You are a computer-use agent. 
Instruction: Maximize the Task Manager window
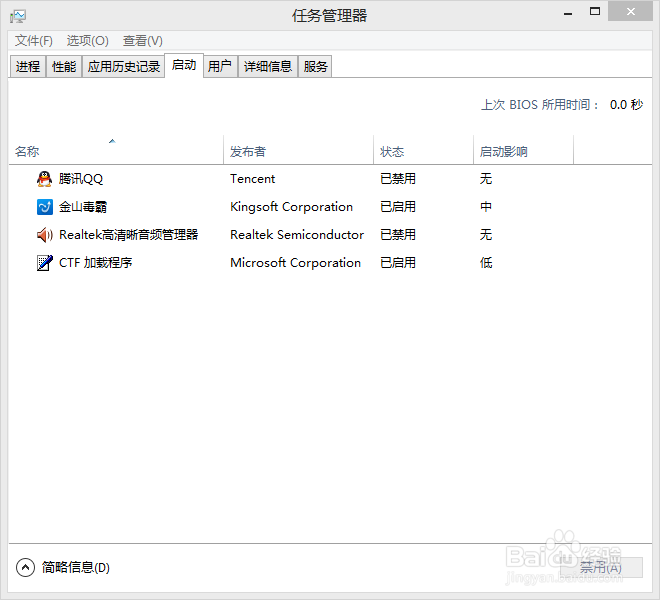point(595,12)
